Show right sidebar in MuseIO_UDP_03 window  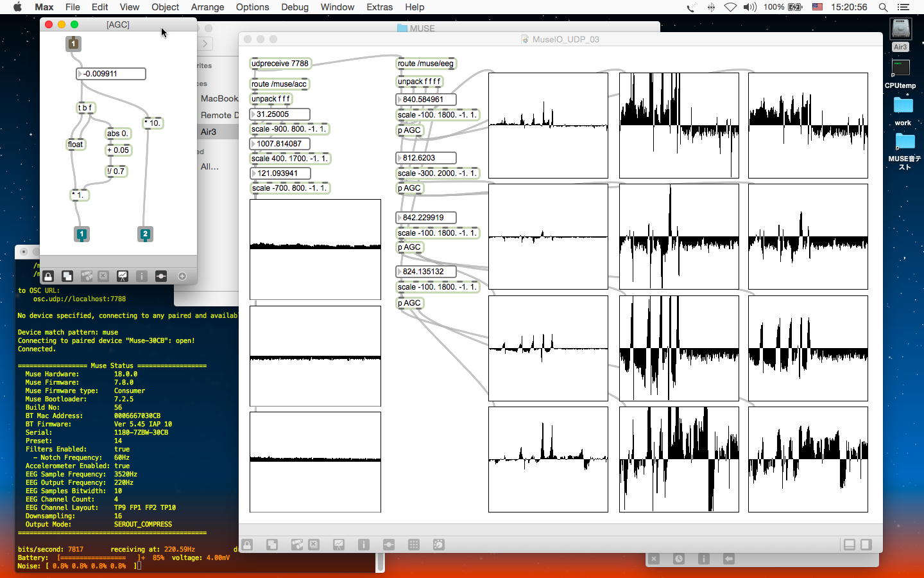pos(866,545)
